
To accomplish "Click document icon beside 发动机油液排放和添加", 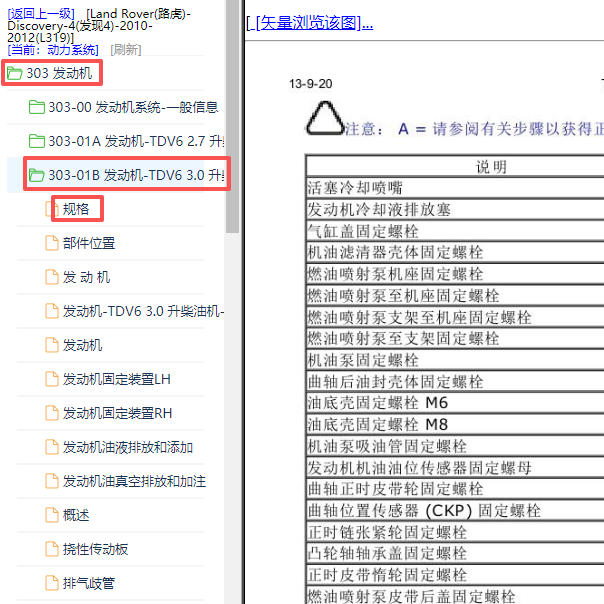I will pos(52,447).
